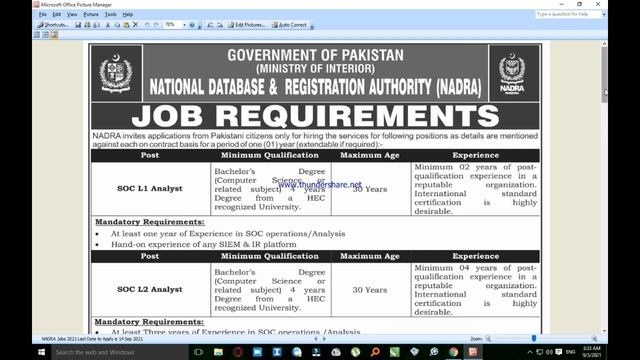Switch to Single Picture view
The width and height of the screenshot is (640, 360).
point(54,35)
